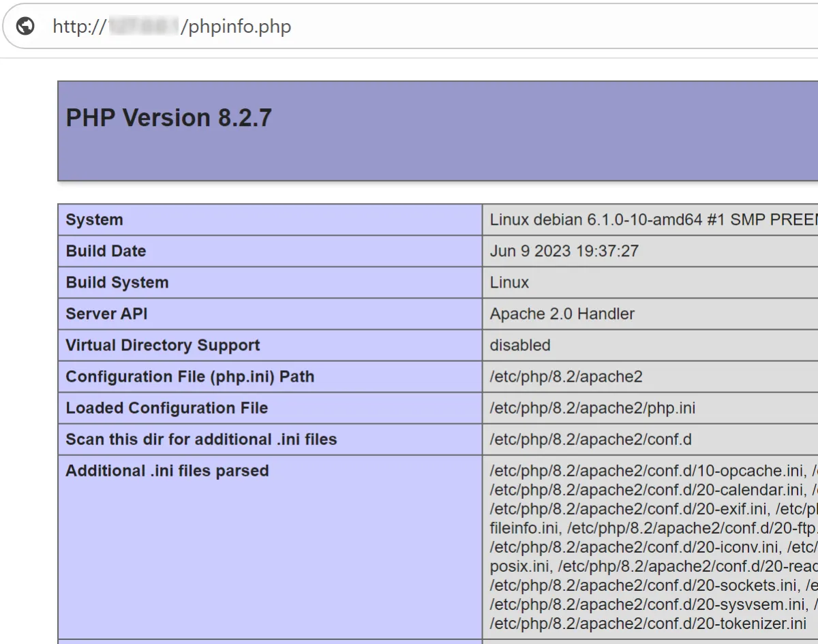Click the Virtual Directory Support label
818x644 pixels.
162,346
